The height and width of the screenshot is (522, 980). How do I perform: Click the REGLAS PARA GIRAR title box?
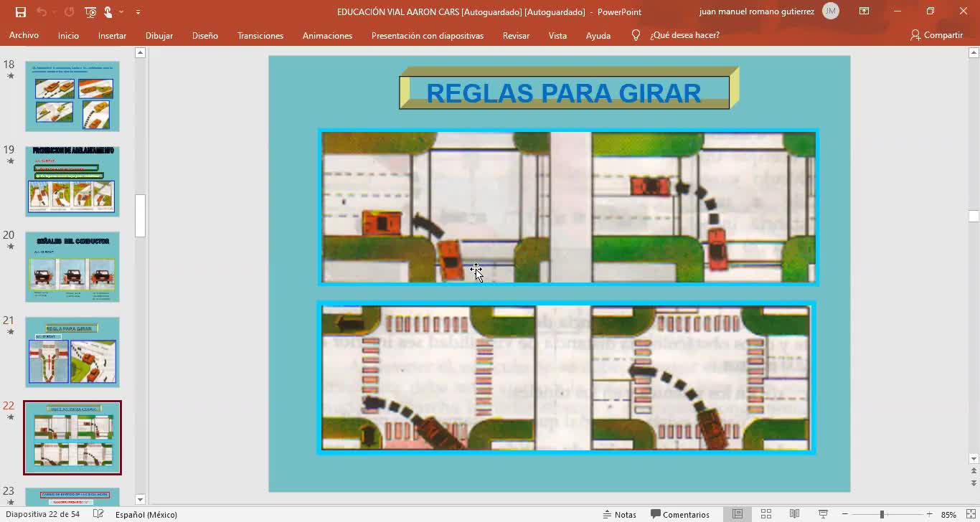click(x=569, y=88)
